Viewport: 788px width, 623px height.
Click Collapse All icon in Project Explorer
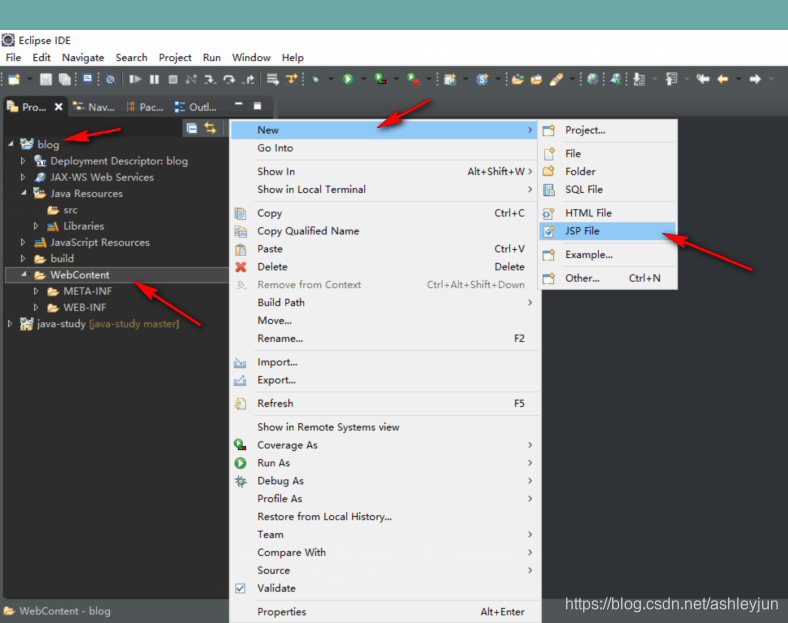[x=191, y=128]
